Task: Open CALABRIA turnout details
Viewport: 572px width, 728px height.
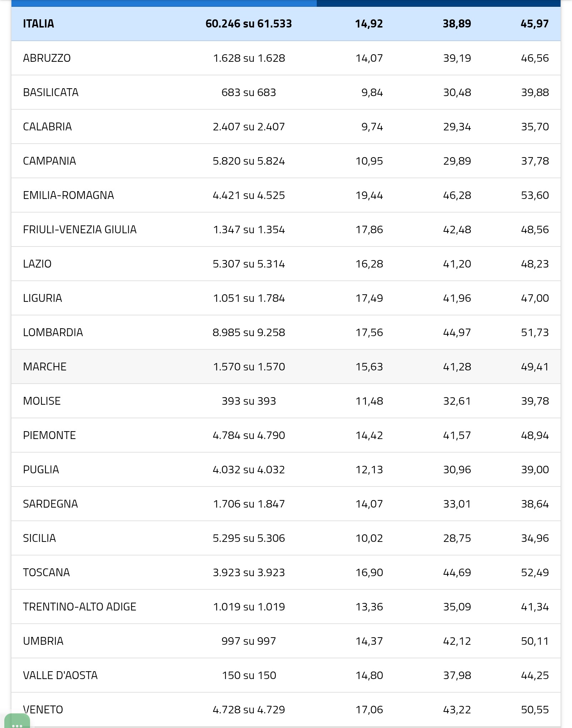Action: pyautogui.click(x=48, y=126)
